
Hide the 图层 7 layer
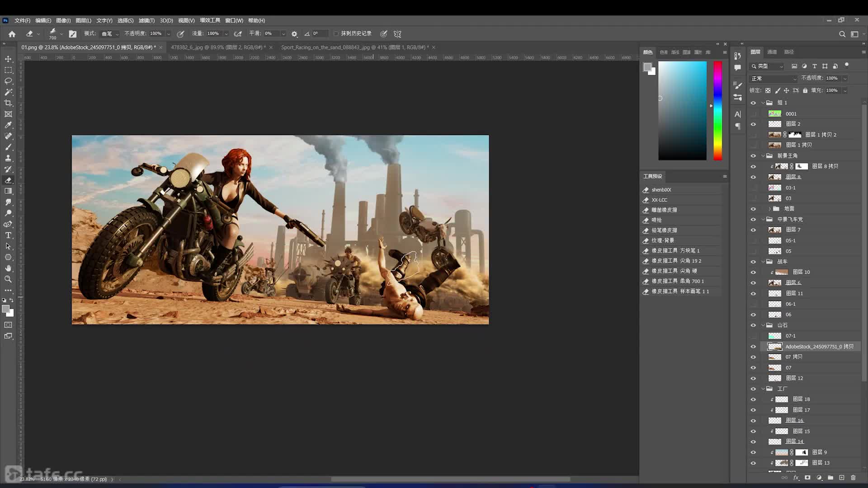tap(753, 230)
